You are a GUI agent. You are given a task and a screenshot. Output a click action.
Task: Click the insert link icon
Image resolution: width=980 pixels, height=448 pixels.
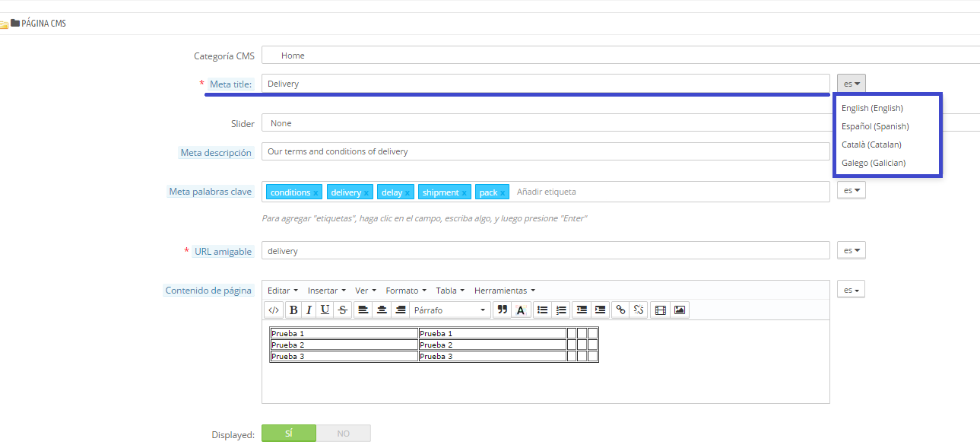tap(620, 310)
